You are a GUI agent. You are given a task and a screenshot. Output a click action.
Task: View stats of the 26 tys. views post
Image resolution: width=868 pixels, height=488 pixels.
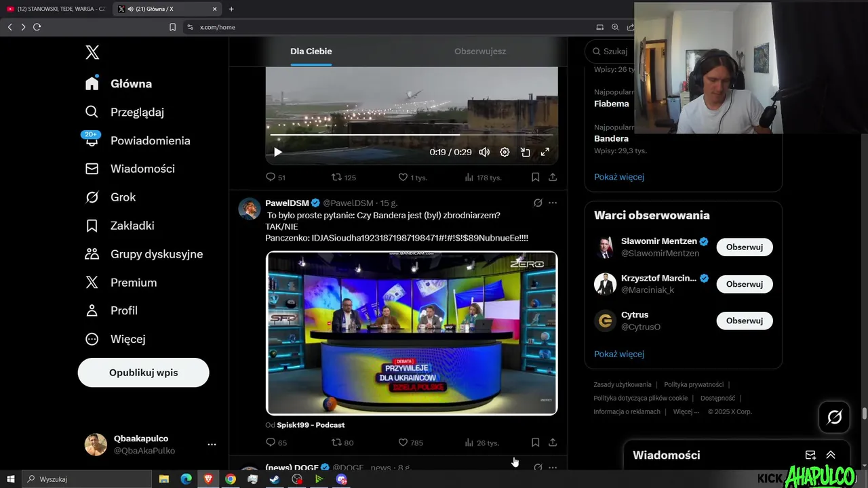pyautogui.click(x=481, y=443)
